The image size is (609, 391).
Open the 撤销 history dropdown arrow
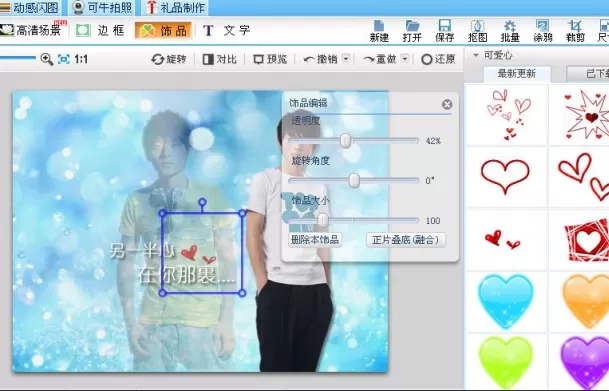pos(346,59)
